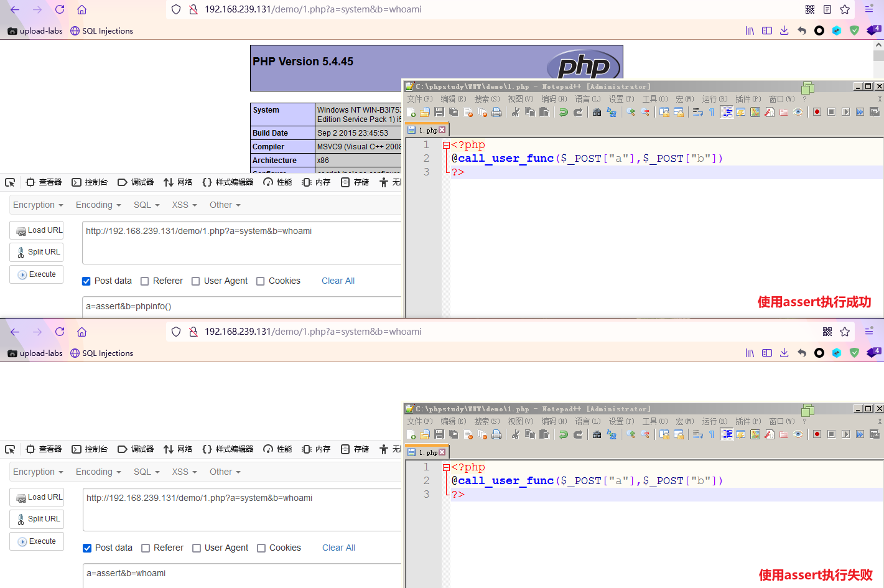This screenshot has width=884, height=588.
Task: Click post data field containing a=assert&b=phpinfo()
Action: click(x=243, y=307)
